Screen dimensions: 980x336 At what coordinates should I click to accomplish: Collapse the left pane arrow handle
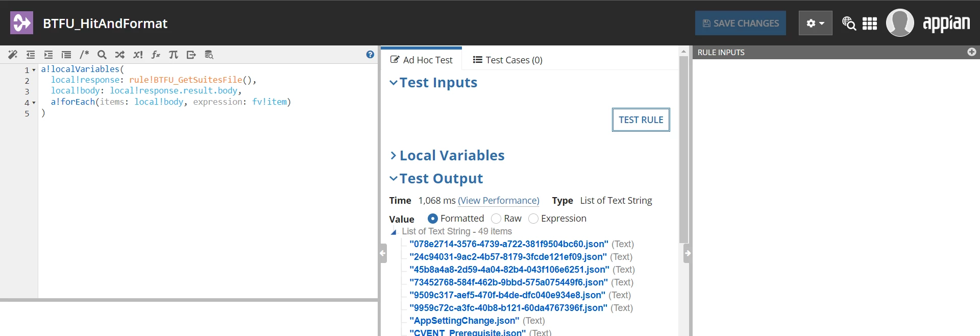click(x=383, y=253)
